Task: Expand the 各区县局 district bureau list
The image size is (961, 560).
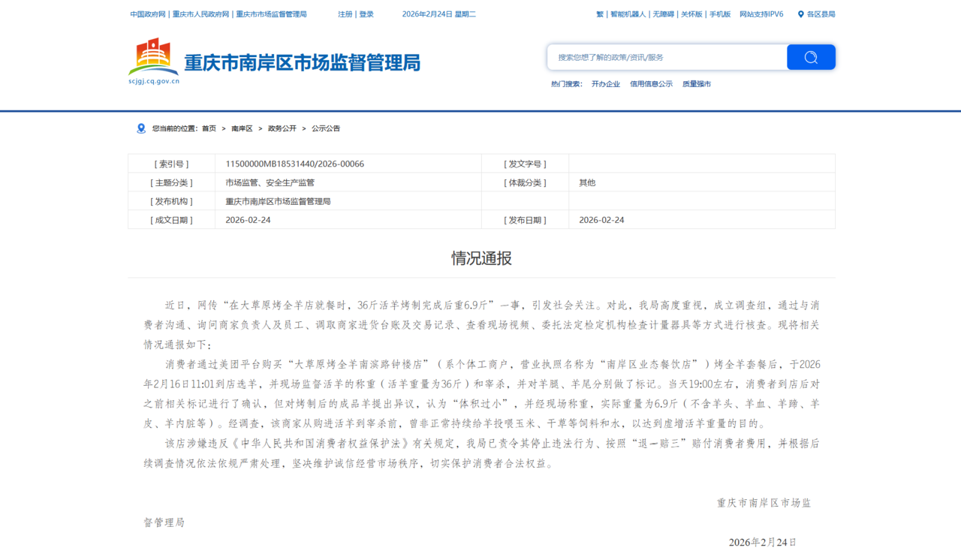Action: 821,14
